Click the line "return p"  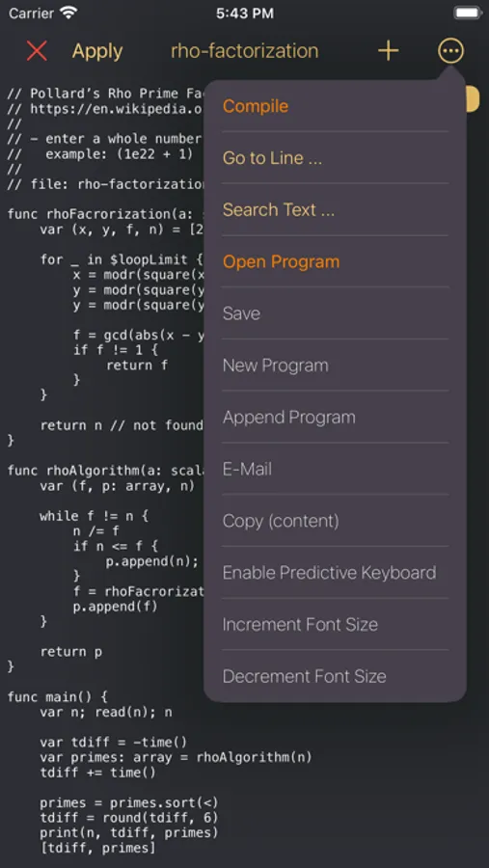(x=70, y=652)
